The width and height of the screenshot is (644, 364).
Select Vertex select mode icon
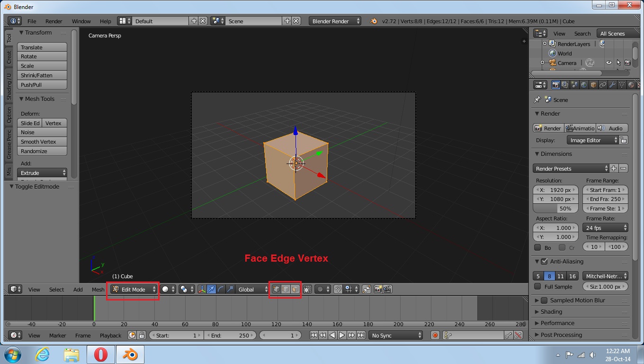(x=276, y=289)
